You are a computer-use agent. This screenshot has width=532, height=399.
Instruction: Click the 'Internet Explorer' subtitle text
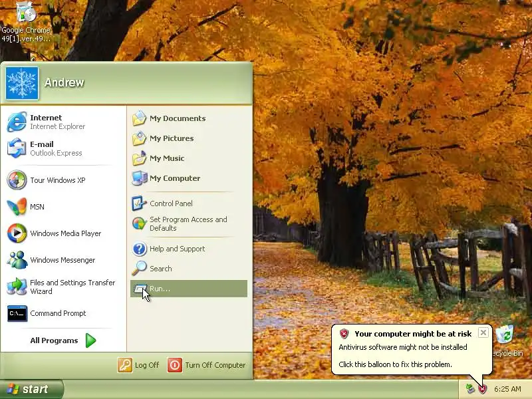pyautogui.click(x=58, y=126)
